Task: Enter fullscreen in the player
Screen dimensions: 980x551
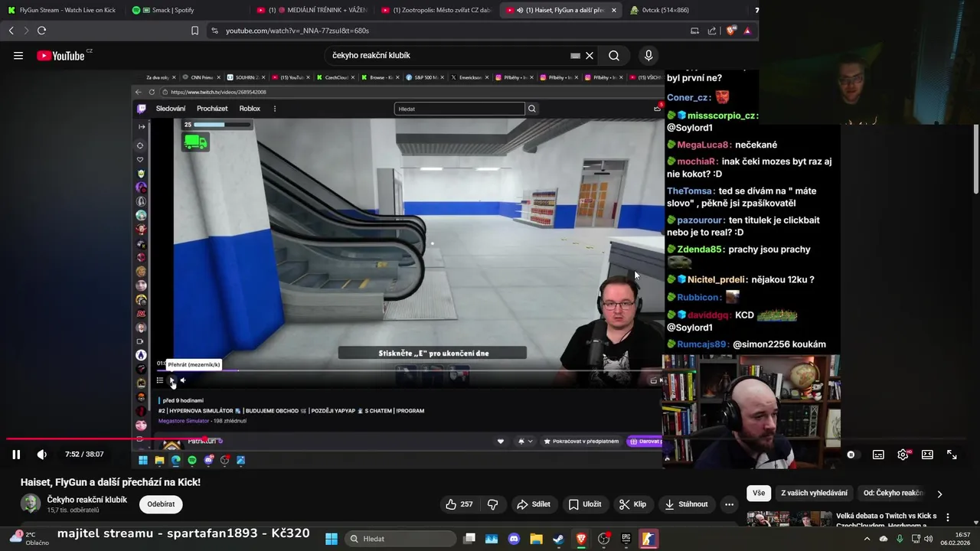Action: pyautogui.click(x=952, y=455)
